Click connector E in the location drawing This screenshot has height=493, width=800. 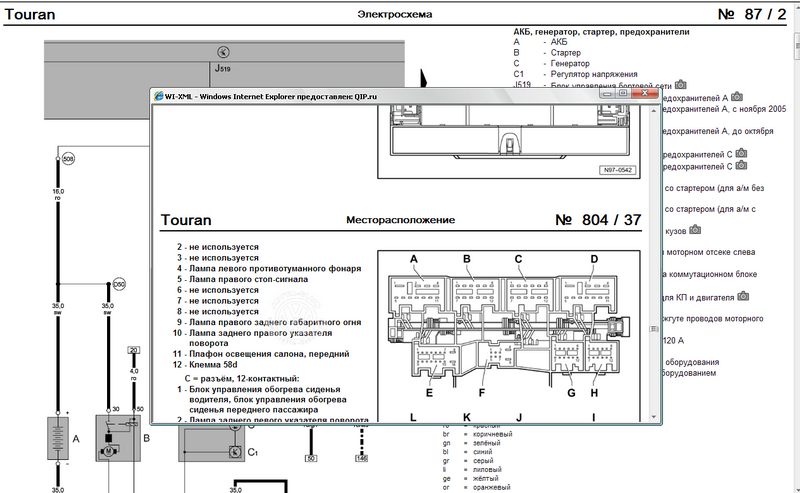click(435, 360)
